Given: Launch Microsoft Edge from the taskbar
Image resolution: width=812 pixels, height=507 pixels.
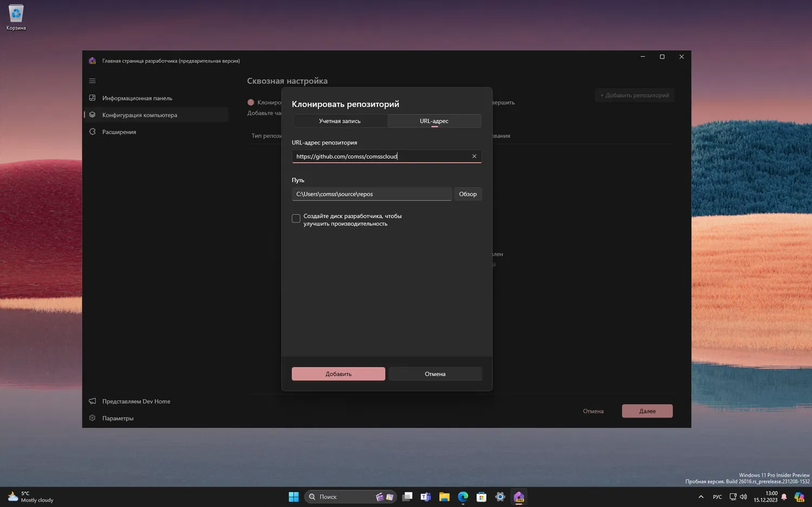Looking at the screenshot, I should click(463, 497).
